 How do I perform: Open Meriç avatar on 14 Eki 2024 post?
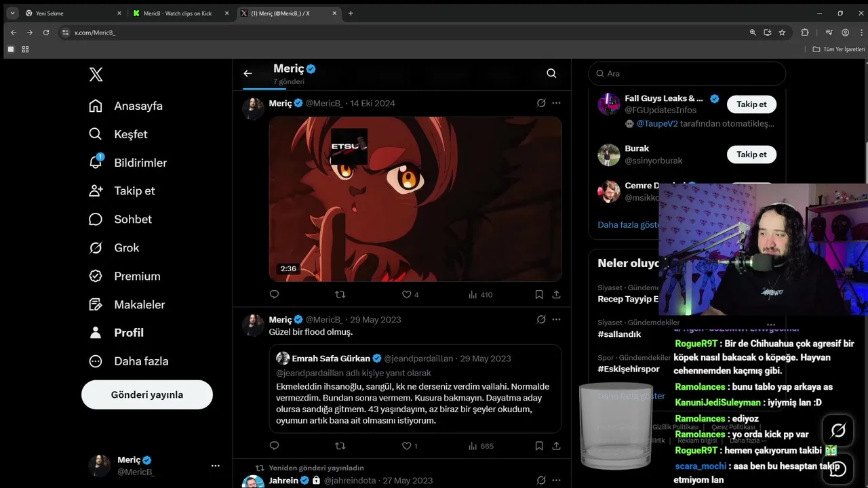(x=253, y=108)
